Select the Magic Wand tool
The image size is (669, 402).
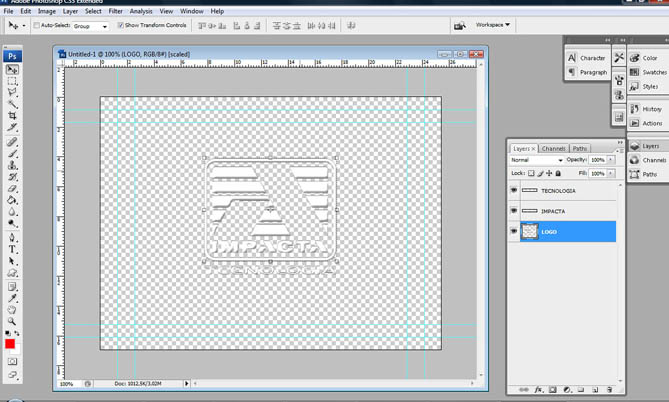click(12, 104)
